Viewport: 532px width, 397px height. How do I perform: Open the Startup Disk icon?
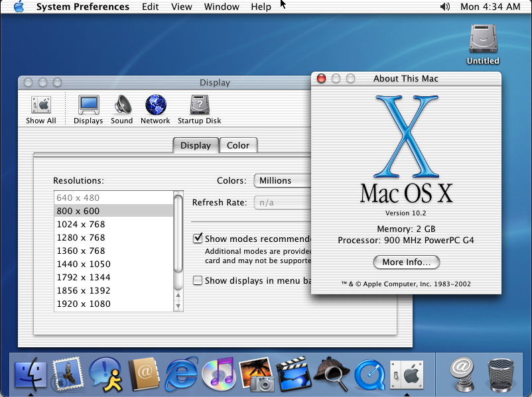200,109
